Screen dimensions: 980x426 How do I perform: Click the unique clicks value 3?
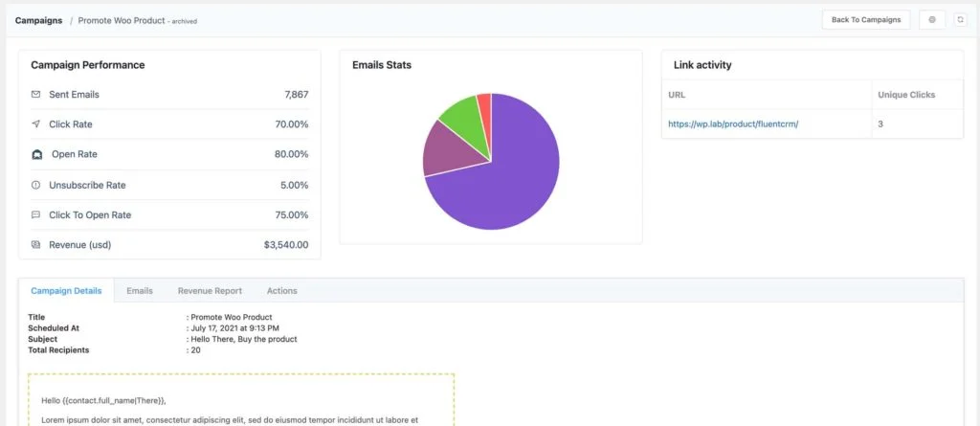coord(880,123)
